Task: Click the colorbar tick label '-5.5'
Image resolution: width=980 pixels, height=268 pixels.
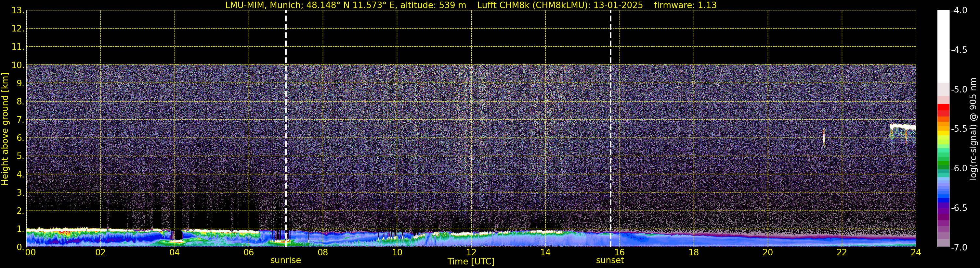Action: [959, 129]
